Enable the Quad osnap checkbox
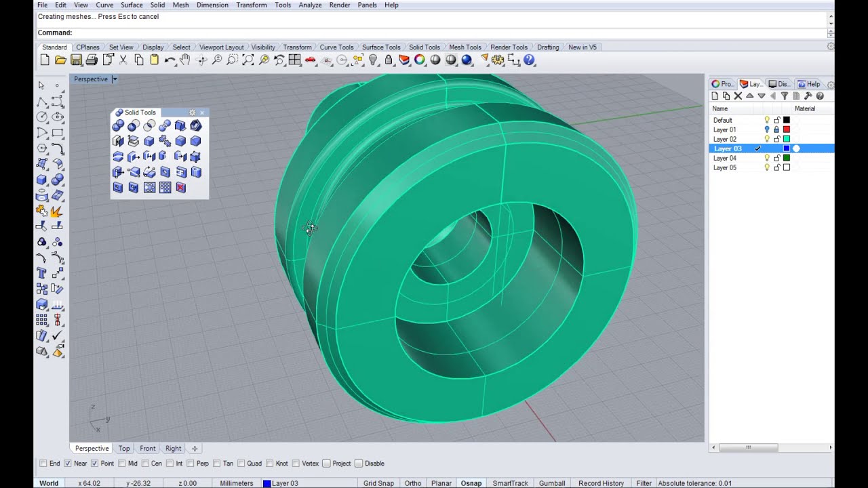Screen dimensions: 868x488 pyautogui.click(x=241, y=464)
